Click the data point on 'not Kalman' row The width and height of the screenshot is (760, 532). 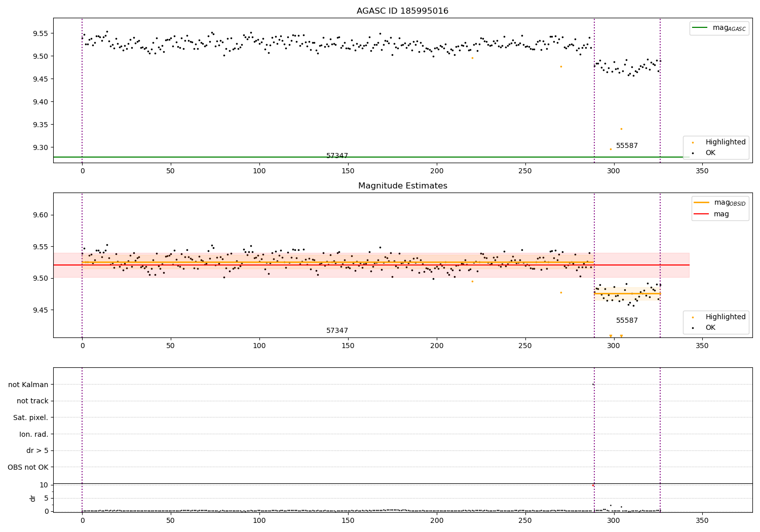coord(593,385)
